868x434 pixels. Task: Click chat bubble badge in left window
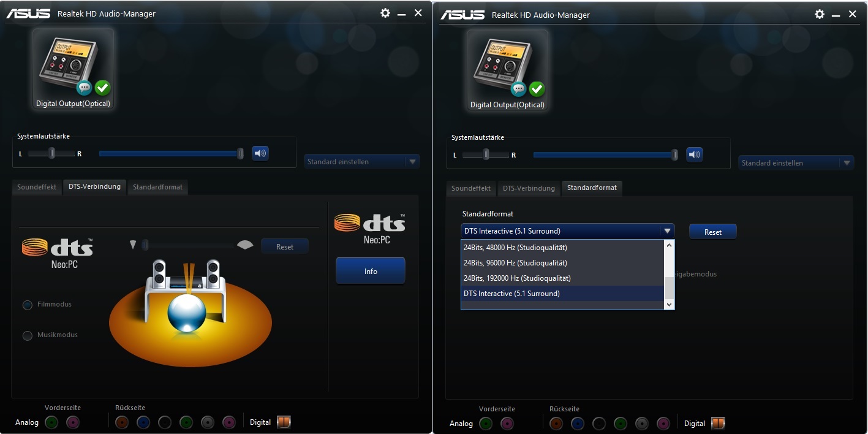coord(85,88)
